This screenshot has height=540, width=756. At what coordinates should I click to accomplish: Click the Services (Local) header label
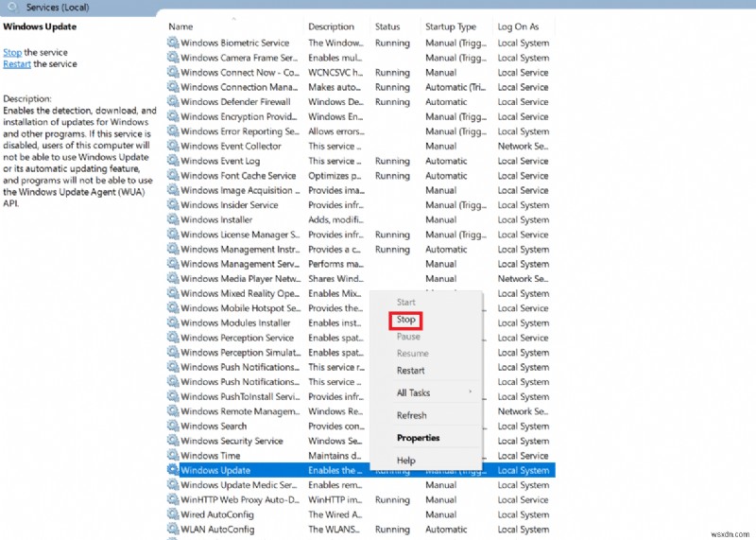pos(58,8)
